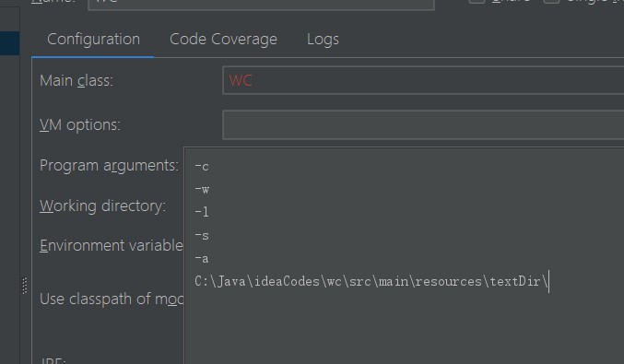Viewport: 624px width, 364px height.
Task: Place cursor on the -w argument line
Action: 202,190
